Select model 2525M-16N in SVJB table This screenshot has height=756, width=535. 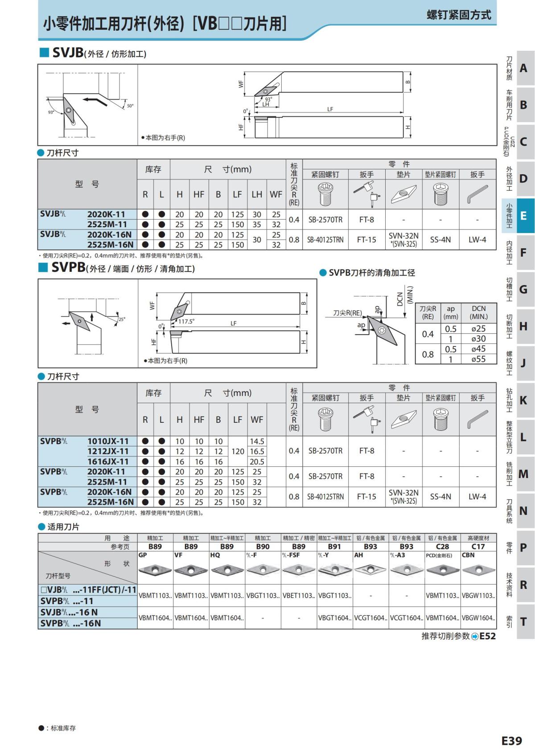[x=110, y=245]
